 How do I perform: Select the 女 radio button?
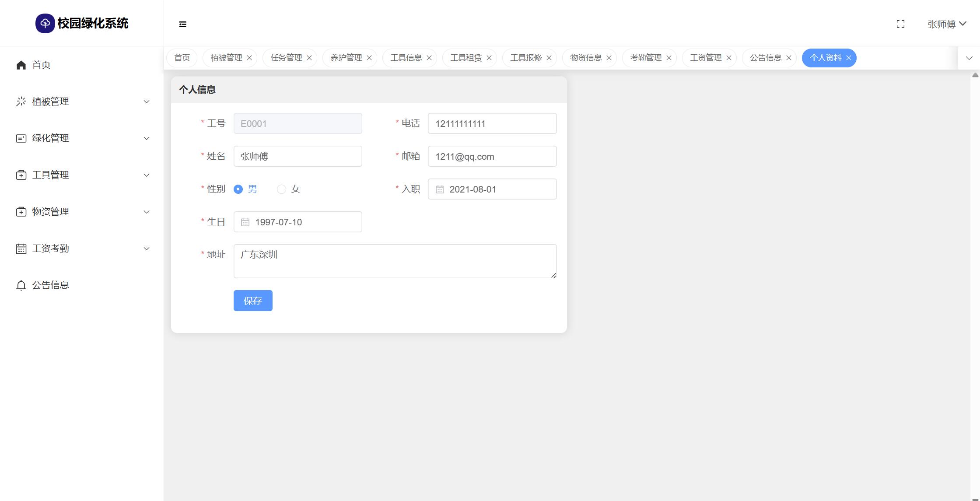coord(281,189)
